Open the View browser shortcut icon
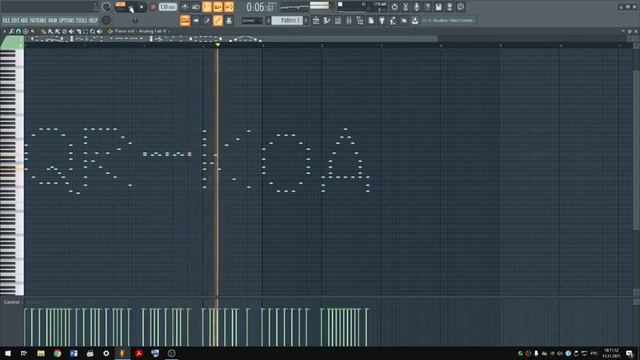The height and width of the screenshot is (360, 640). click(360, 20)
